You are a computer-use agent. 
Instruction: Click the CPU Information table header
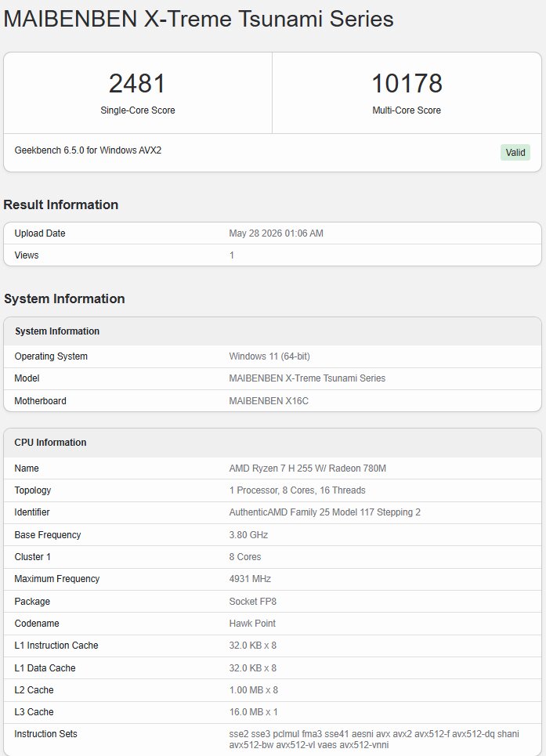(x=50, y=443)
